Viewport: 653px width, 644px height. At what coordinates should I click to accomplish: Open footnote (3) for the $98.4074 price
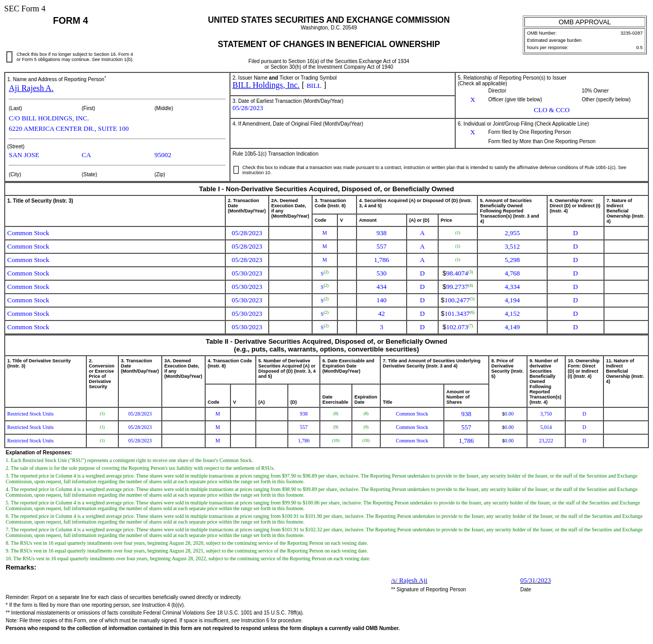click(x=471, y=271)
